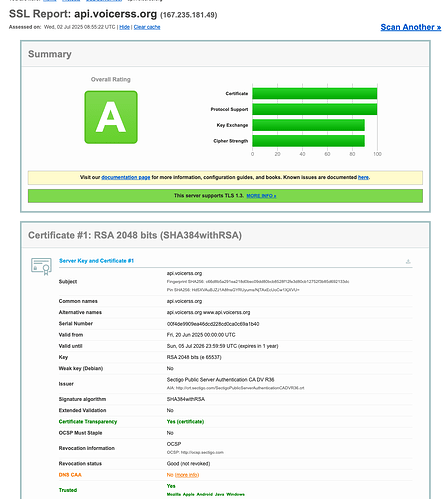The width and height of the screenshot is (447, 499).
Task: Click the Hide link next to assessment date
Action: pyautogui.click(x=124, y=27)
